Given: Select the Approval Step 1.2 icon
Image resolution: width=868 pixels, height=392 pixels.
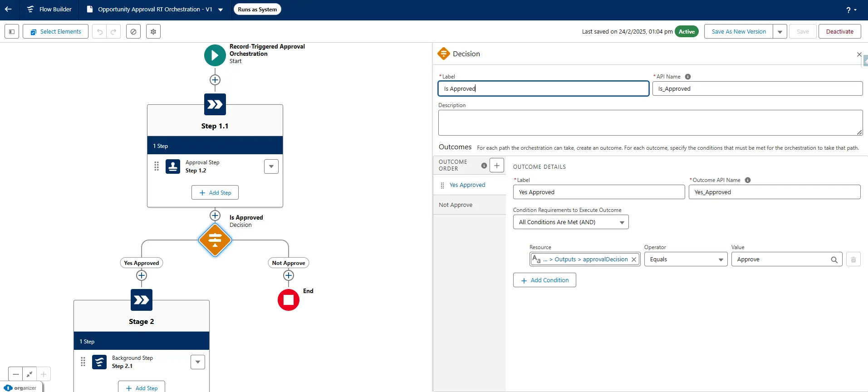Looking at the screenshot, I should point(173,167).
